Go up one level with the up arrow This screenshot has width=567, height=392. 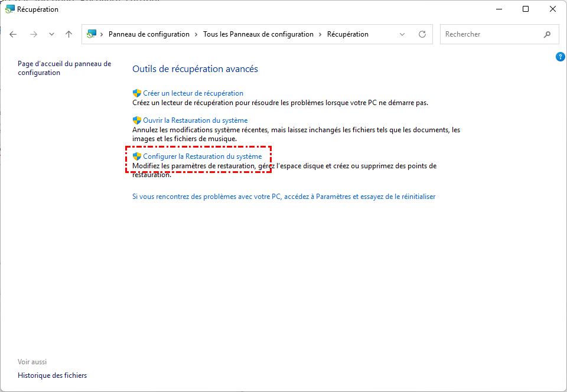[x=69, y=34]
